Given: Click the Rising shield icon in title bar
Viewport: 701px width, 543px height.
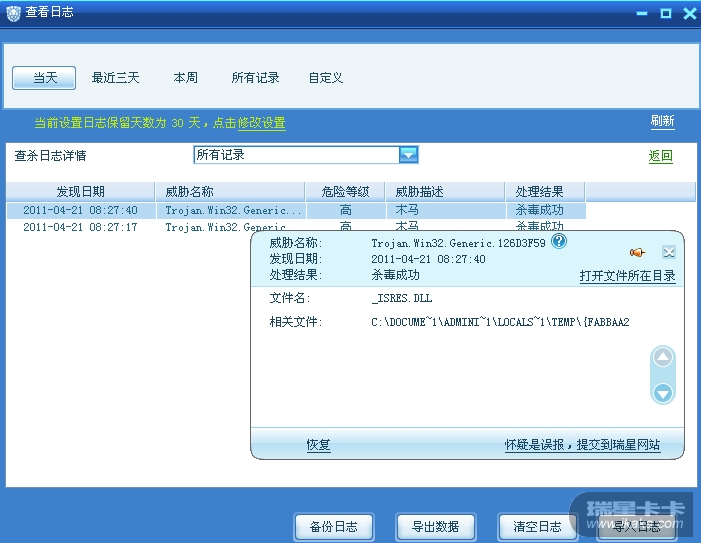Looking at the screenshot, I should click(x=13, y=13).
